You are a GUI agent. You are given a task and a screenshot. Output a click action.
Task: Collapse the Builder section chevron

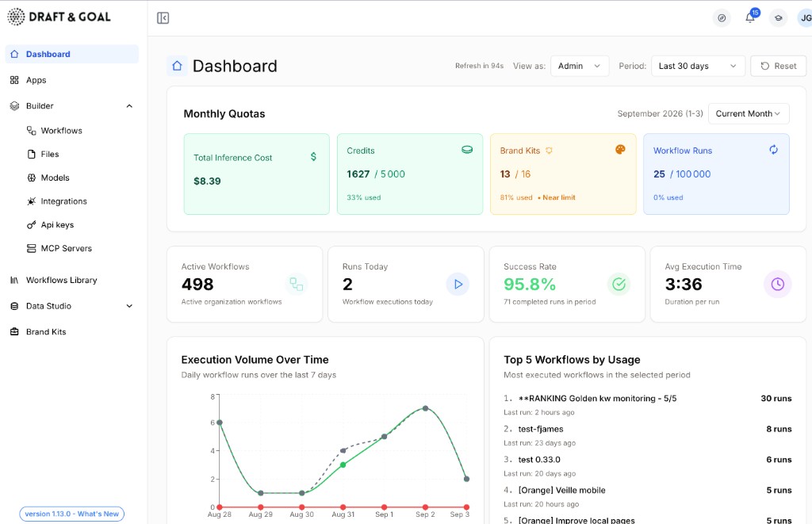click(x=129, y=106)
